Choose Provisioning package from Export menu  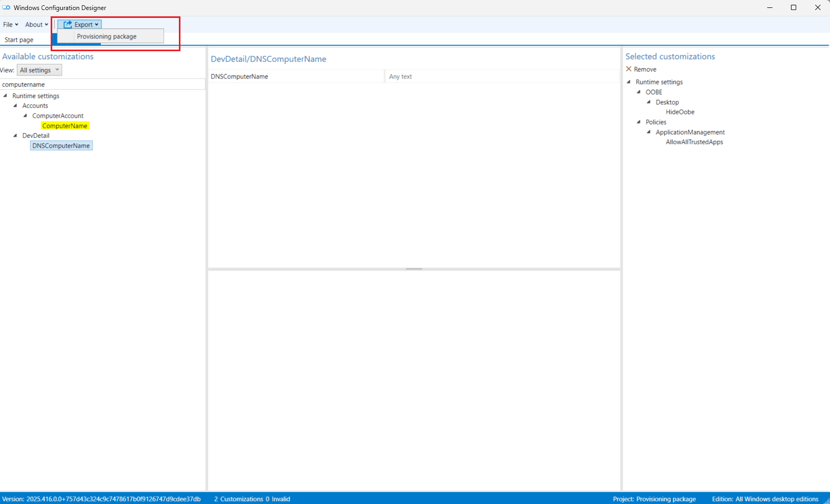[x=111, y=36]
